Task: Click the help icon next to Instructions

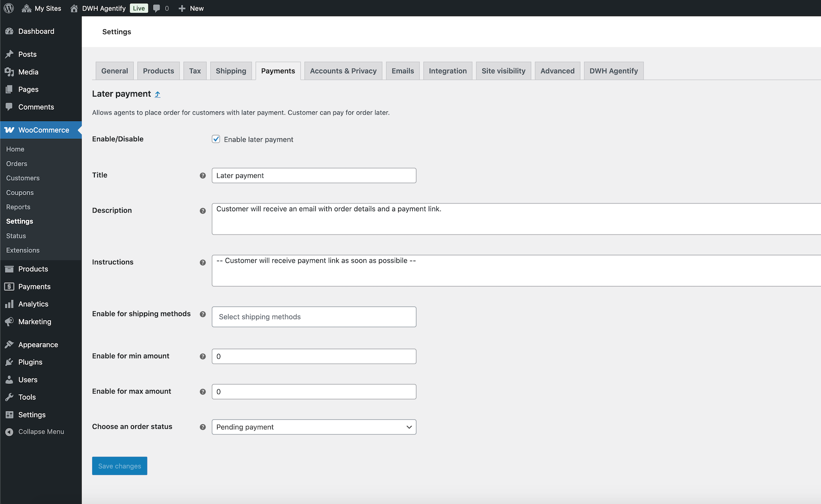Action: click(x=203, y=263)
